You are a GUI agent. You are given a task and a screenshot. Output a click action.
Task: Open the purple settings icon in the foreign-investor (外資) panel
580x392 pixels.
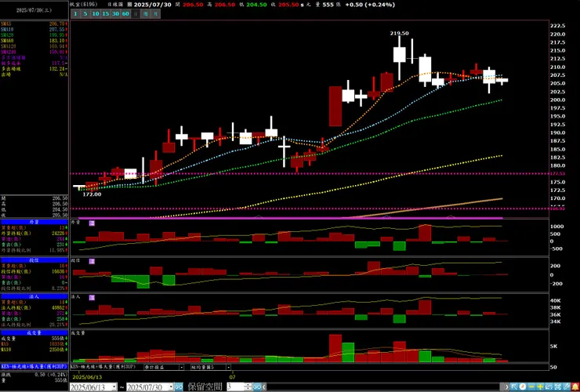(x=92, y=223)
